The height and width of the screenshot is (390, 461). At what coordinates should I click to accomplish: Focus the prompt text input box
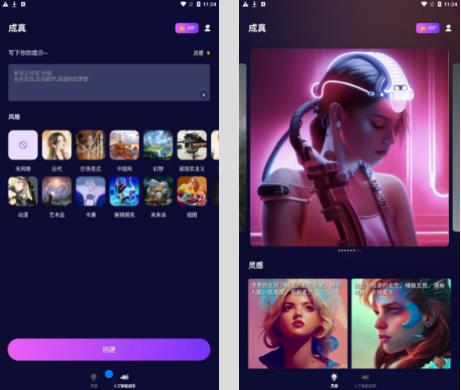109,82
